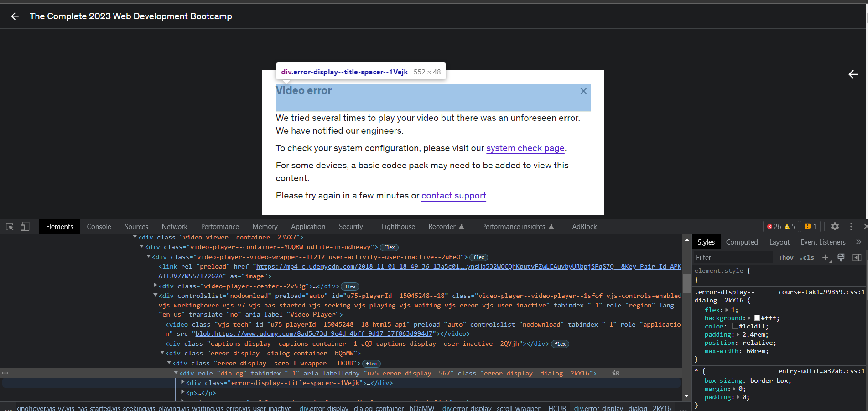Follow the contact support link
Image resolution: width=868 pixels, height=411 pixels.
coord(454,196)
